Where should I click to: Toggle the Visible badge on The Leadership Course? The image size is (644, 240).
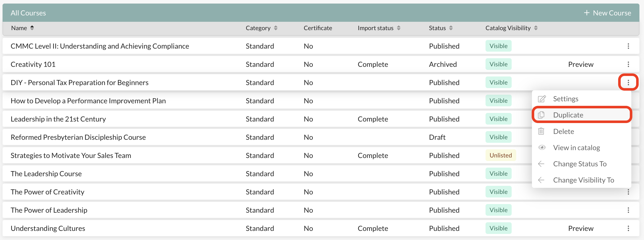click(x=498, y=173)
